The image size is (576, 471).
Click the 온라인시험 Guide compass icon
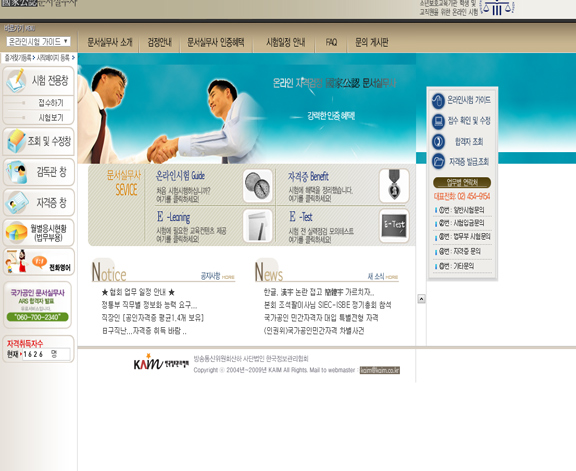257,186
